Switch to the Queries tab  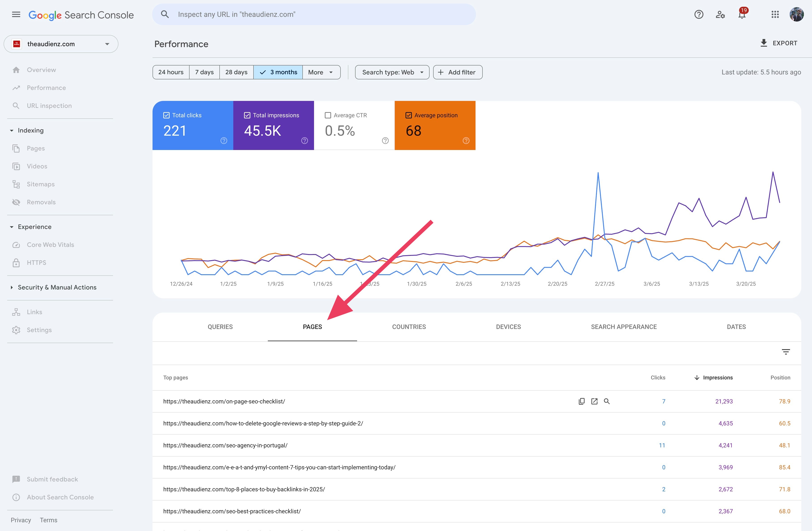pos(220,327)
